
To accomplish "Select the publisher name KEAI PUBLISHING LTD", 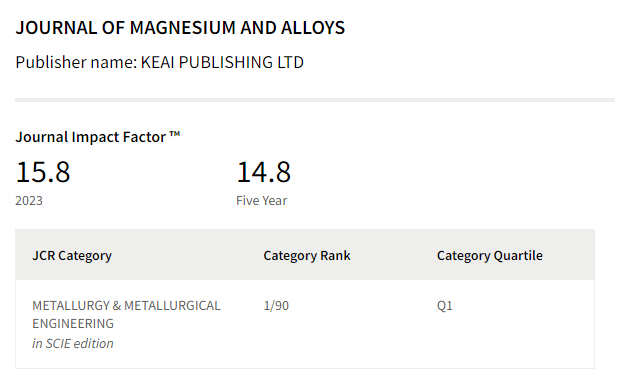I will 222,62.
